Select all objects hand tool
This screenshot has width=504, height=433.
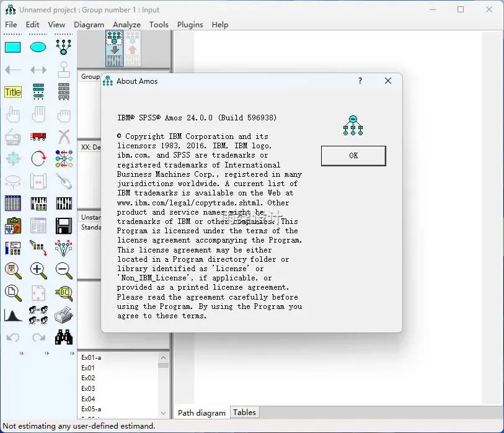click(38, 114)
